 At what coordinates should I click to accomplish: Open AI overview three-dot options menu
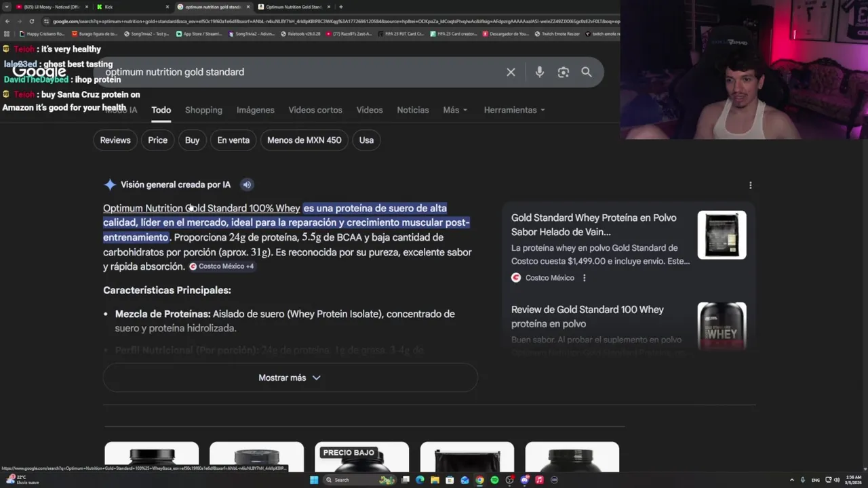pyautogui.click(x=750, y=185)
